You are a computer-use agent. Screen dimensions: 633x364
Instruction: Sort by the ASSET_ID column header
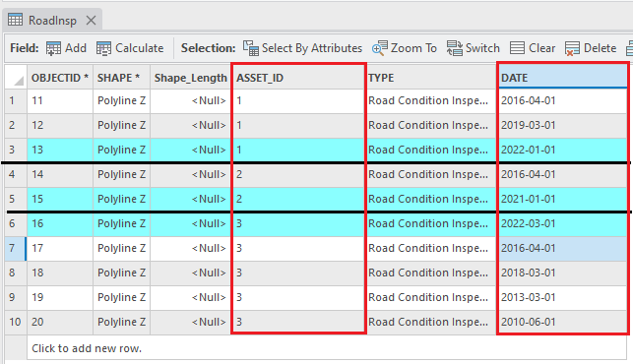pyautogui.click(x=298, y=78)
